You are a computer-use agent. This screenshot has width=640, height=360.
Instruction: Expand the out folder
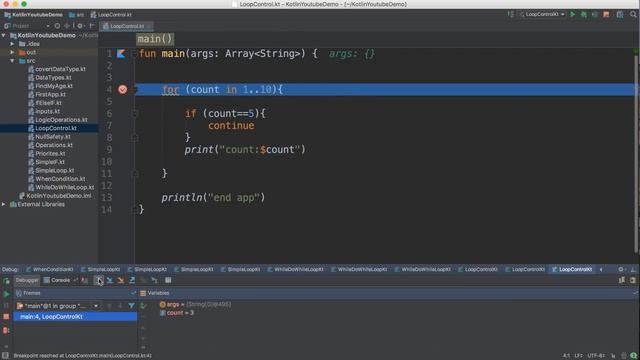click(12, 52)
